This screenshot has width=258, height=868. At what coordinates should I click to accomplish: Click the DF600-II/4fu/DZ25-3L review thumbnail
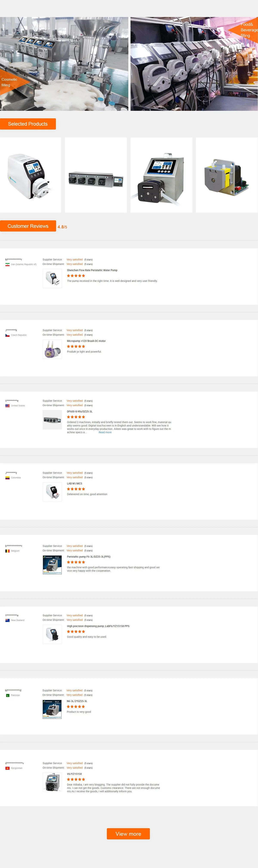click(52, 420)
